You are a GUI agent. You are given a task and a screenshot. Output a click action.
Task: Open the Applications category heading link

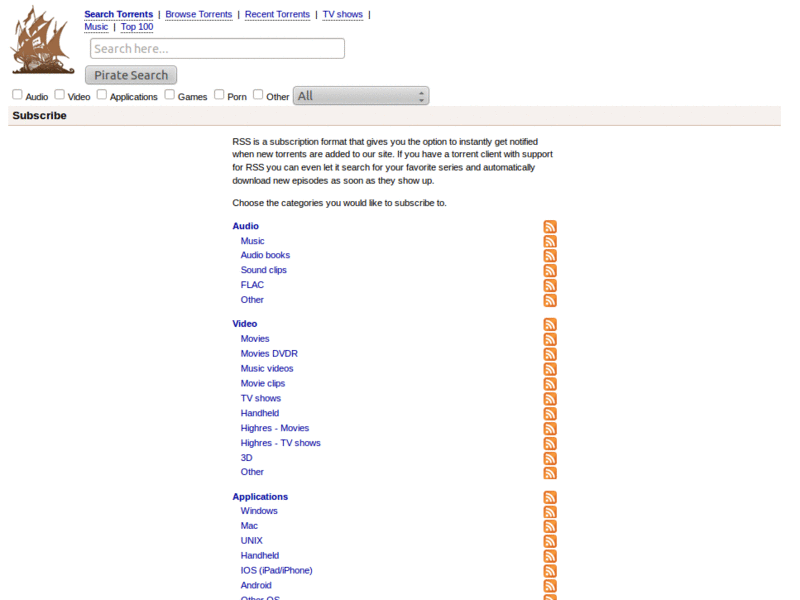[260, 497]
